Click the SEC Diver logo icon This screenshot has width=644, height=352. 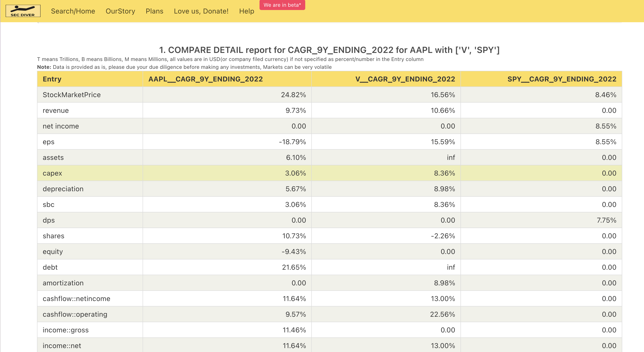23,11
